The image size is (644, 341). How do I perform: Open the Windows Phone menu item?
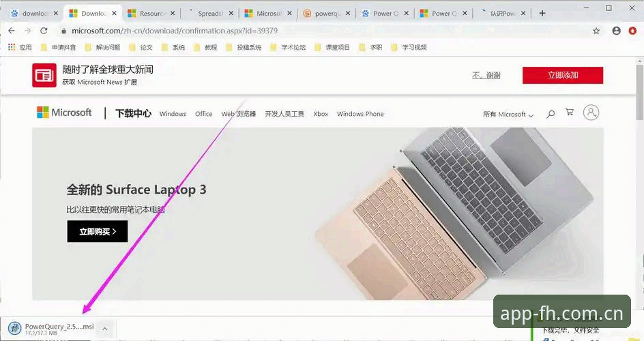[x=360, y=114]
